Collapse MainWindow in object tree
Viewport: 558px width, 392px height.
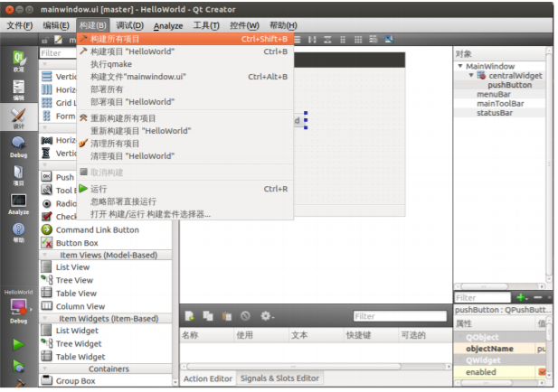pyautogui.click(x=460, y=66)
